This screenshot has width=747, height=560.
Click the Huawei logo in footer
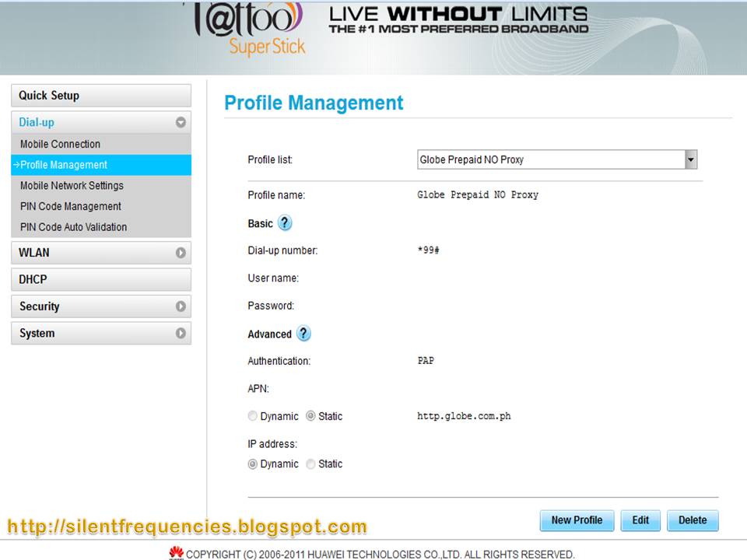tap(177, 553)
